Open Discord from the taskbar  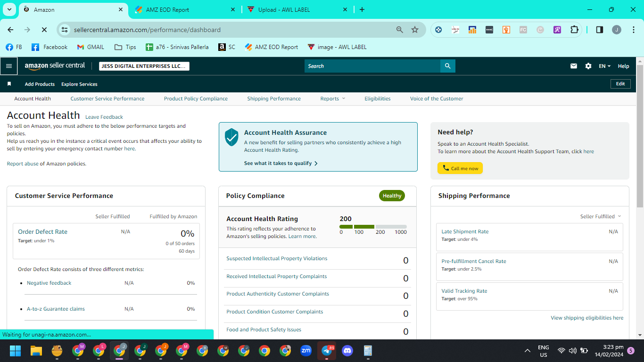tap(347, 351)
